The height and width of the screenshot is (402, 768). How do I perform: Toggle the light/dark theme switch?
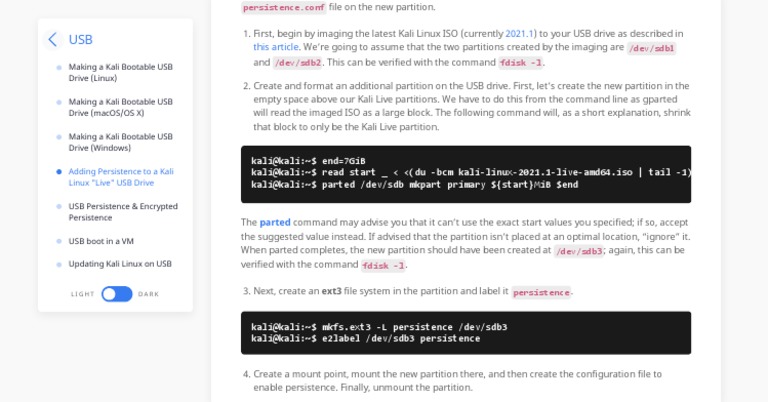tap(117, 294)
